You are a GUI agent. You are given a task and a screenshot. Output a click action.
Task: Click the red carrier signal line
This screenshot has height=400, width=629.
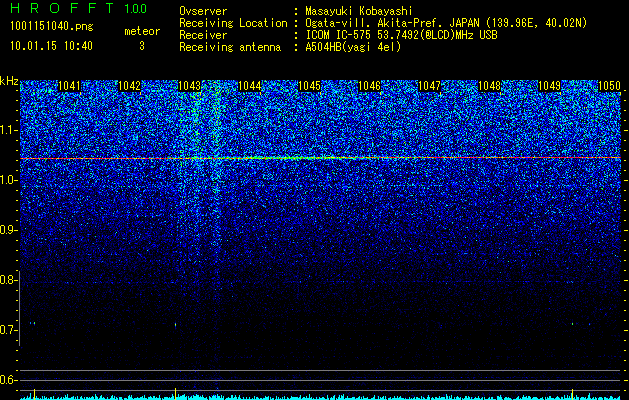(x=320, y=158)
